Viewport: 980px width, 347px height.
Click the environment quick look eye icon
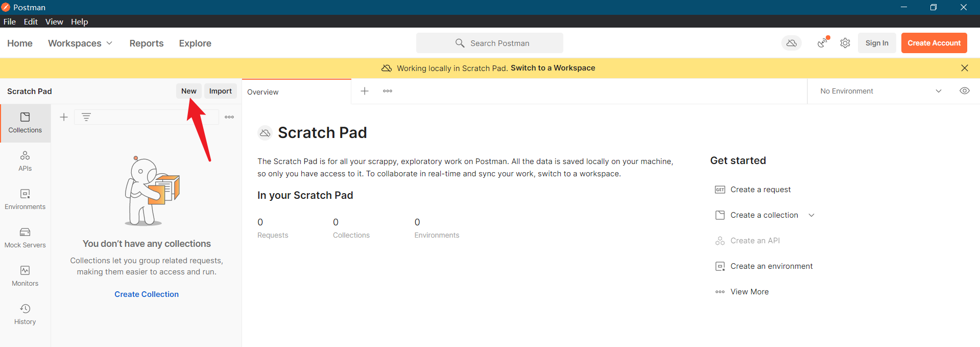point(965,91)
